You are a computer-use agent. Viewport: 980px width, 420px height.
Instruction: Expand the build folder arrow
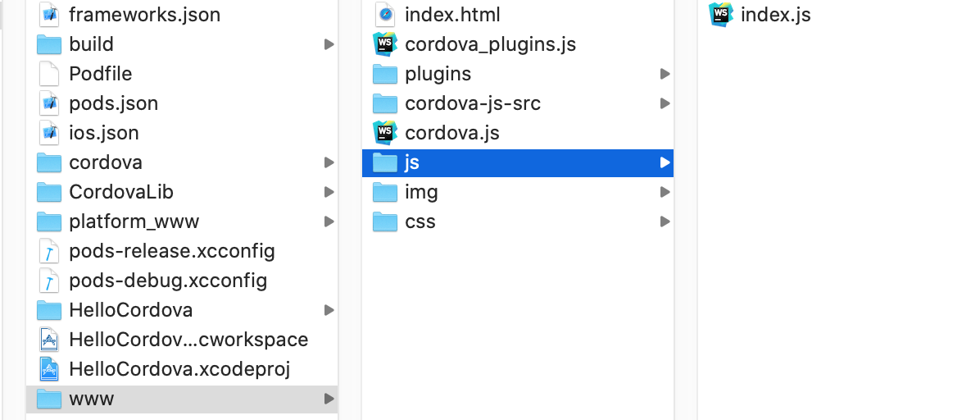(329, 44)
